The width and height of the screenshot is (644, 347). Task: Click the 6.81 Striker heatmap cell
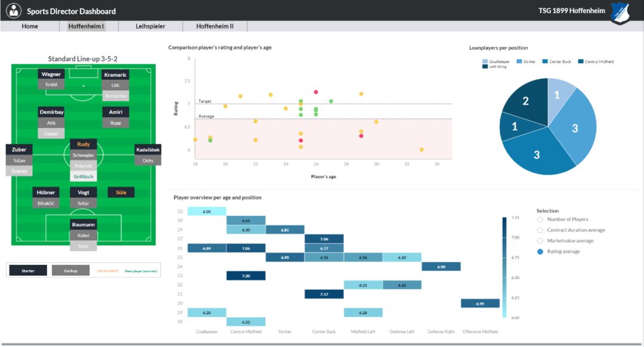pos(284,230)
